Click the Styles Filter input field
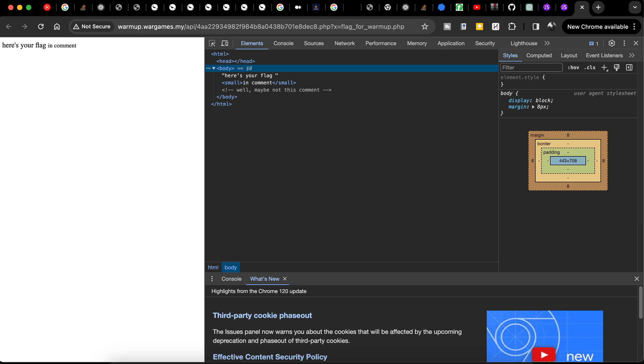 (531, 67)
